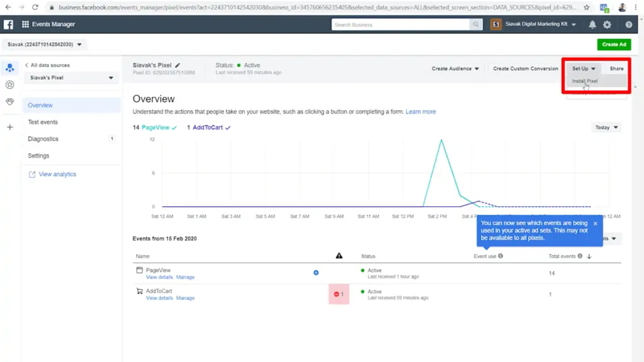Open the Diagnostics section
Image resolution: width=644 pixels, height=362 pixels.
pos(42,139)
